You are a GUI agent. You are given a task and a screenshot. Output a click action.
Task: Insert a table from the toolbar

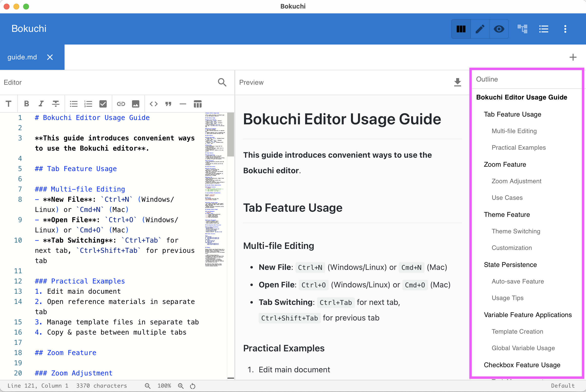pos(198,104)
